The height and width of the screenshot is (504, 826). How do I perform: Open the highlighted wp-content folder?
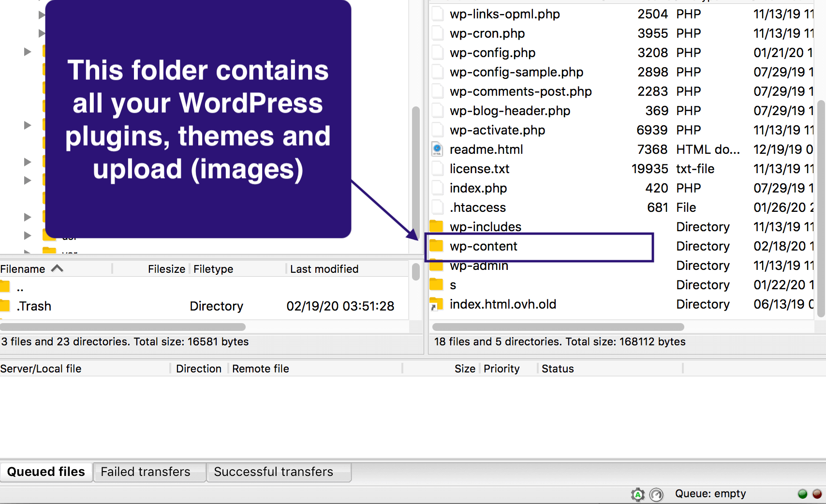click(484, 246)
